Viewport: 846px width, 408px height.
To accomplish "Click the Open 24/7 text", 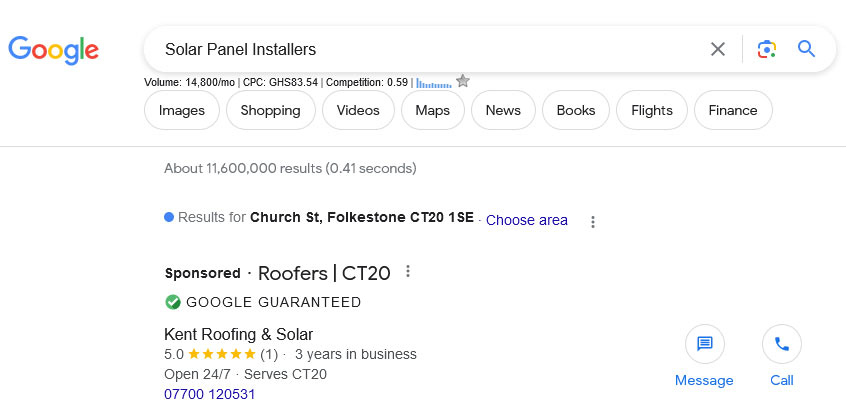I will [198, 374].
